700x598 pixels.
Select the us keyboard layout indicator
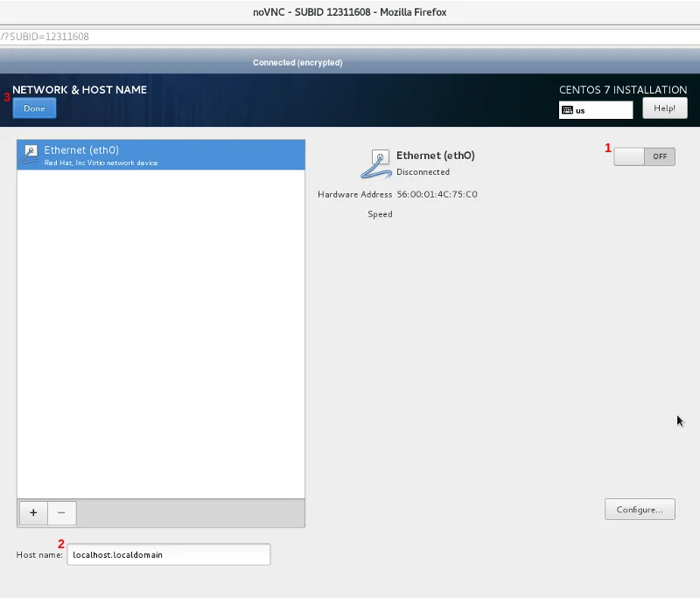pos(581,111)
